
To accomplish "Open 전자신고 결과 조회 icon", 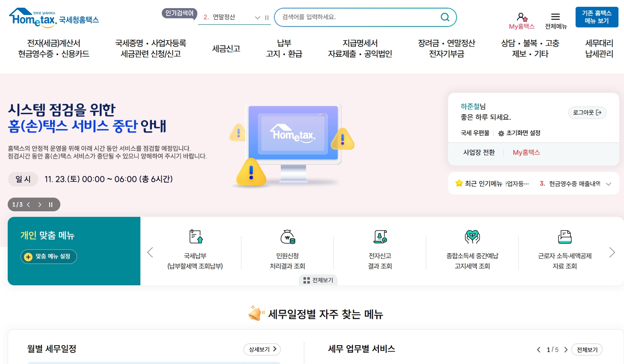I will click(380, 250).
